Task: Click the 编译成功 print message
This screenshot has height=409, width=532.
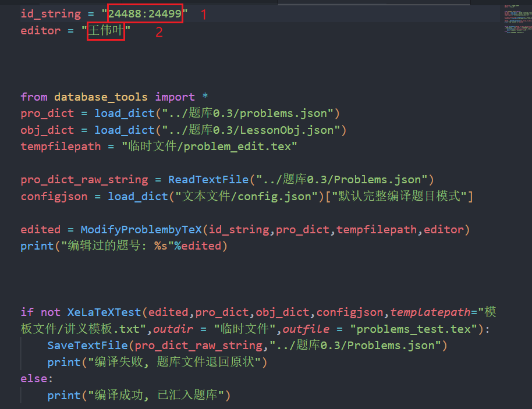Action: (155, 396)
